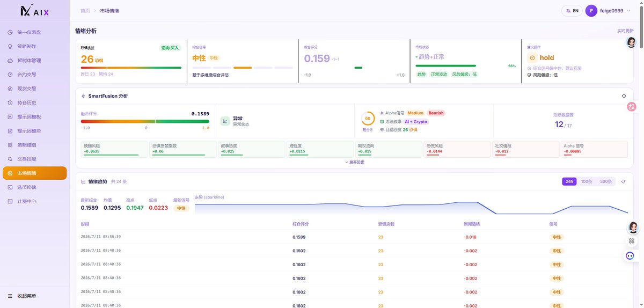Select the 100条 range tab

pyautogui.click(x=587, y=181)
